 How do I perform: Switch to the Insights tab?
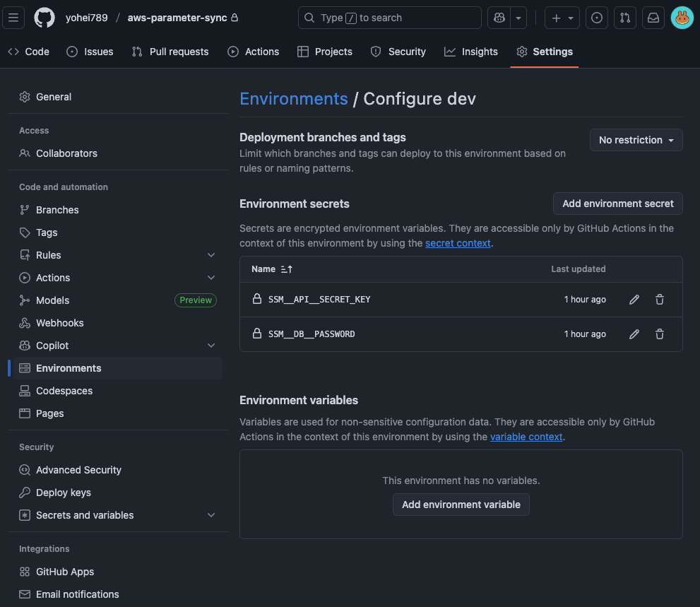click(x=470, y=51)
